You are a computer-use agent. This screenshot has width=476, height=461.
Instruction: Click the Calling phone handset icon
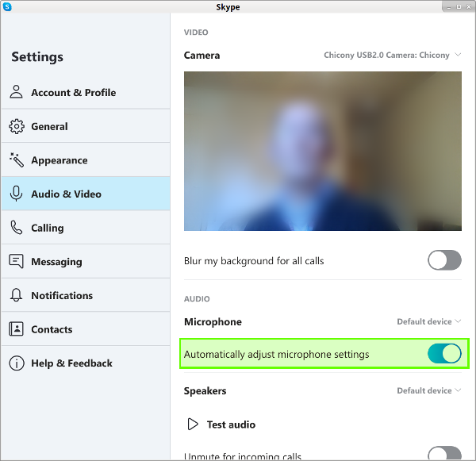(16, 228)
